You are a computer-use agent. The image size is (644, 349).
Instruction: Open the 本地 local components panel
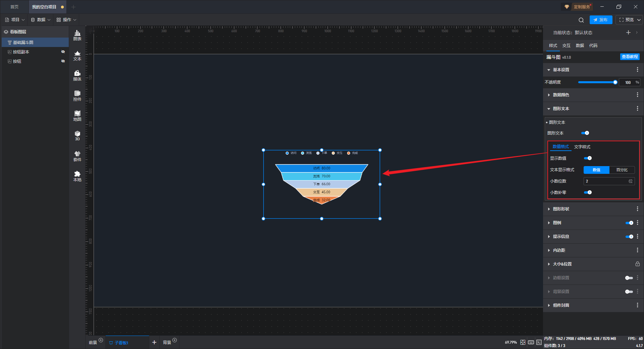[x=77, y=176]
